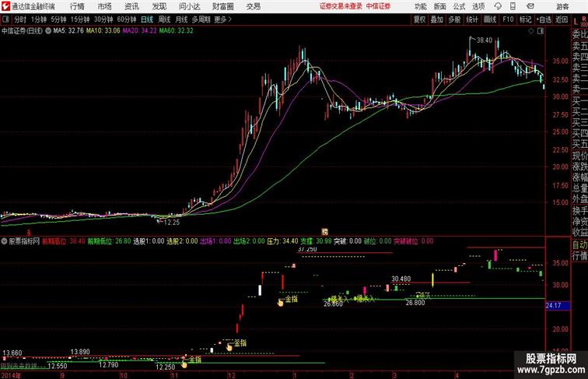Open the 功能 menu
The image size is (588, 379).
[420, 6]
